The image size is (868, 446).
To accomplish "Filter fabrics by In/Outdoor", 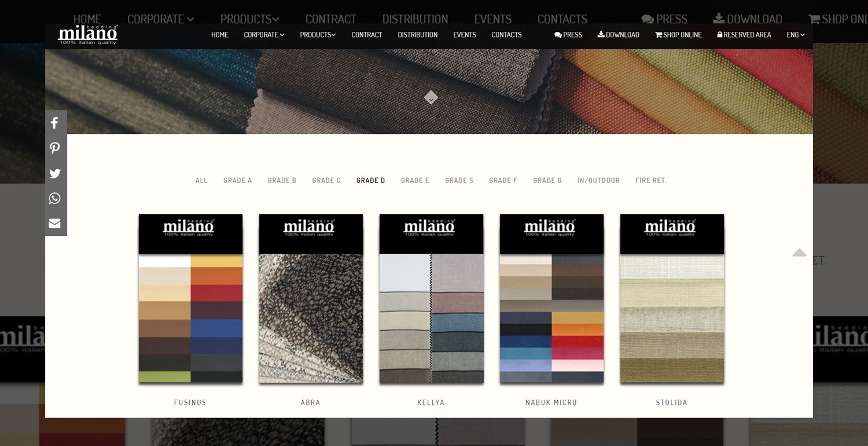I will click(598, 181).
